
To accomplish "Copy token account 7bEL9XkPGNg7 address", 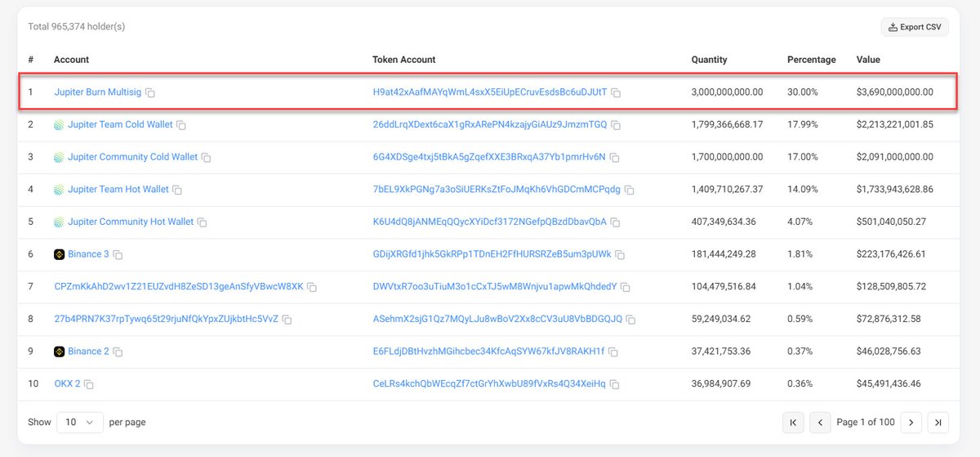I will pyautogui.click(x=629, y=190).
